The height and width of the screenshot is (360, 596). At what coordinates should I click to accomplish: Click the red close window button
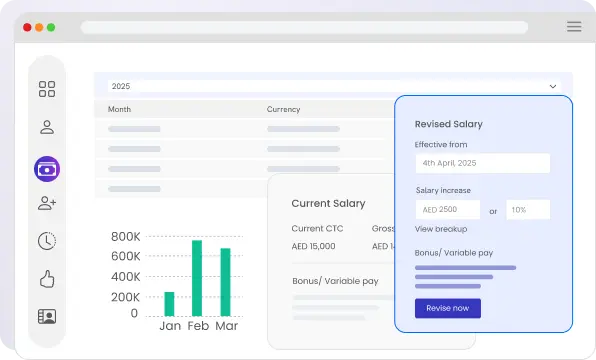pos(27,27)
